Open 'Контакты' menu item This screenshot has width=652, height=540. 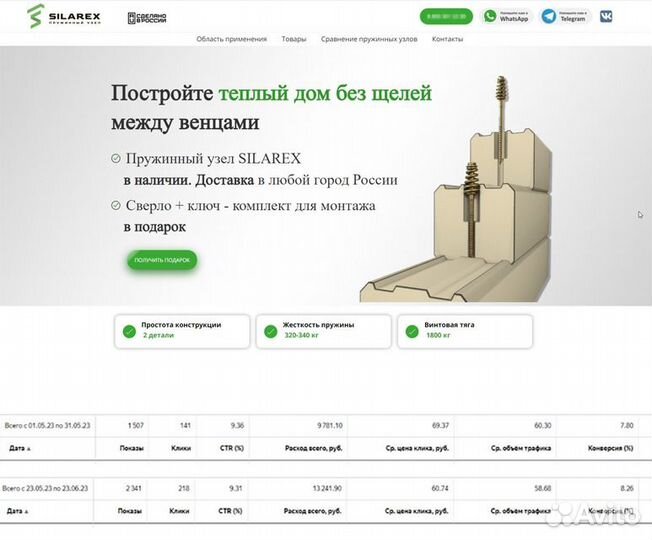click(447, 39)
